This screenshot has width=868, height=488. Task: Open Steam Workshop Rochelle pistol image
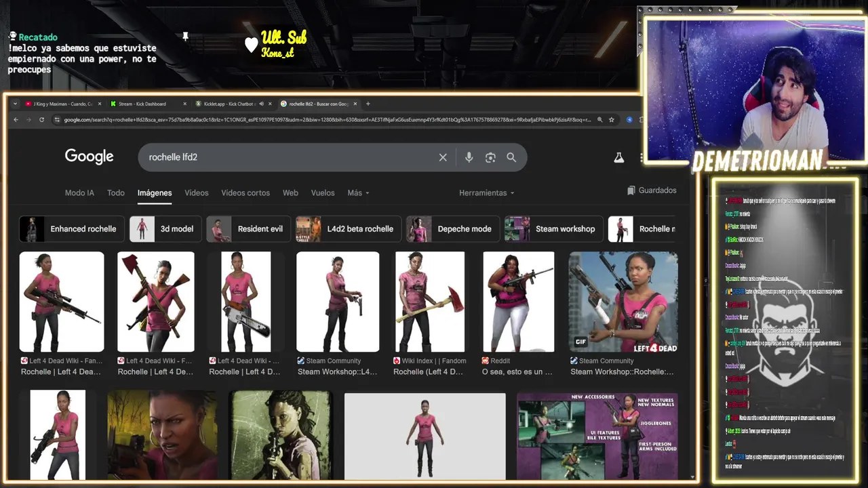[x=338, y=302]
